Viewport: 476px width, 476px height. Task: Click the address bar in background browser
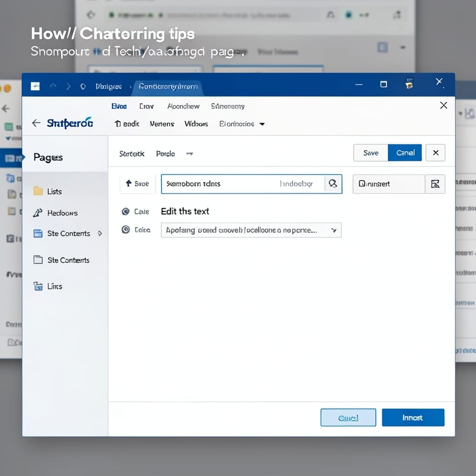212,15
